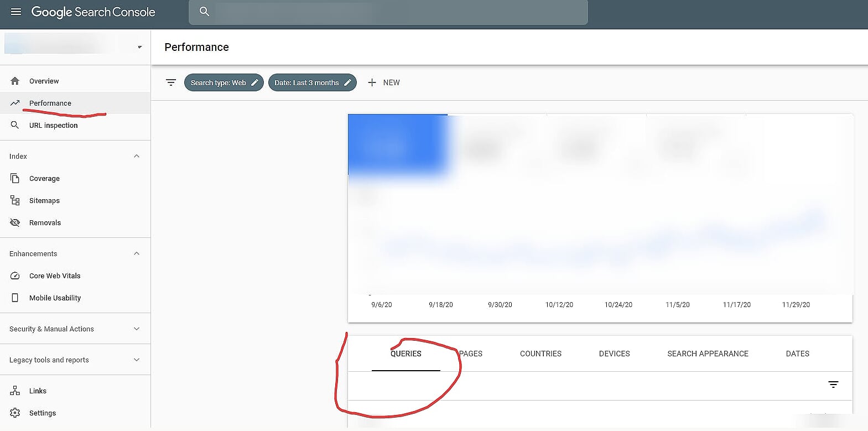This screenshot has height=431, width=868.
Task: Switch to the DATES tab
Action: (x=797, y=354)
